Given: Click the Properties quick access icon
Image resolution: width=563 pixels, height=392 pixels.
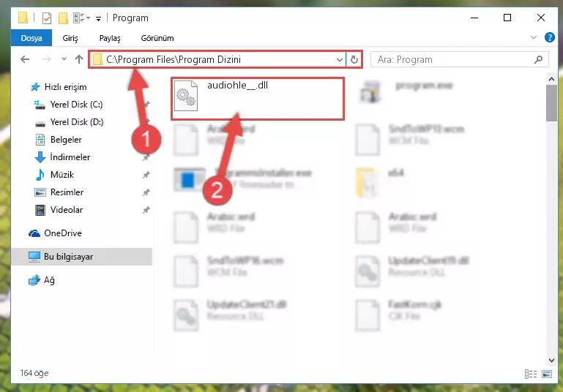Looking at the screenshot, I should tap(47, 18).
